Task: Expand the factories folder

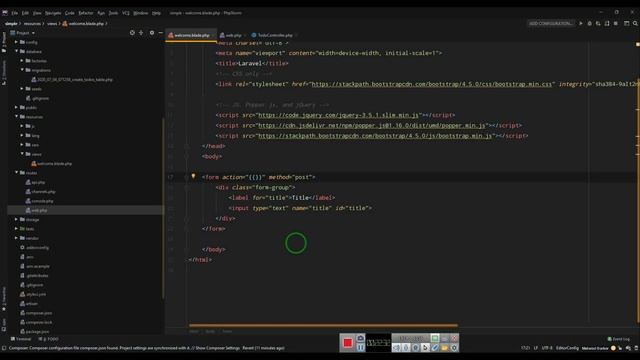Action: tap(22, 61)
